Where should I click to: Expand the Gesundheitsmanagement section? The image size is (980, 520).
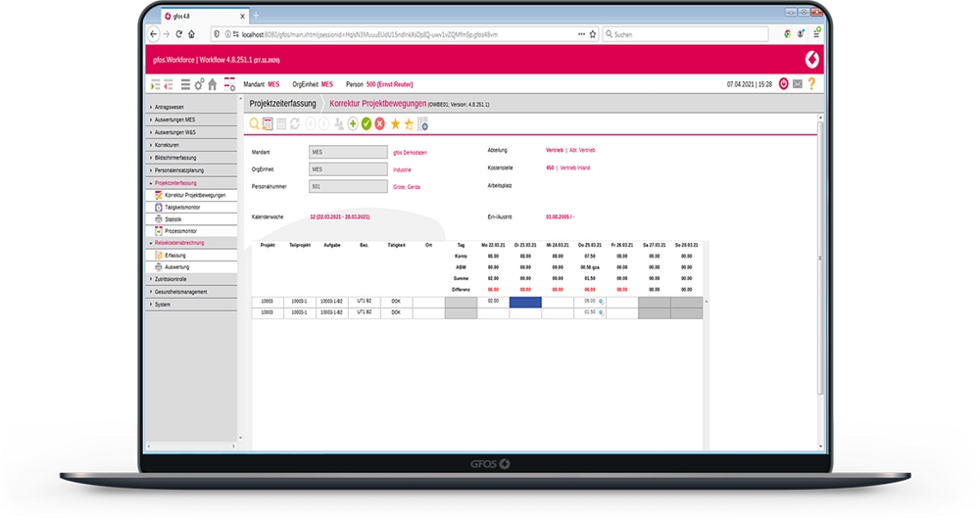pyautogui.click(x=191, y=292)
